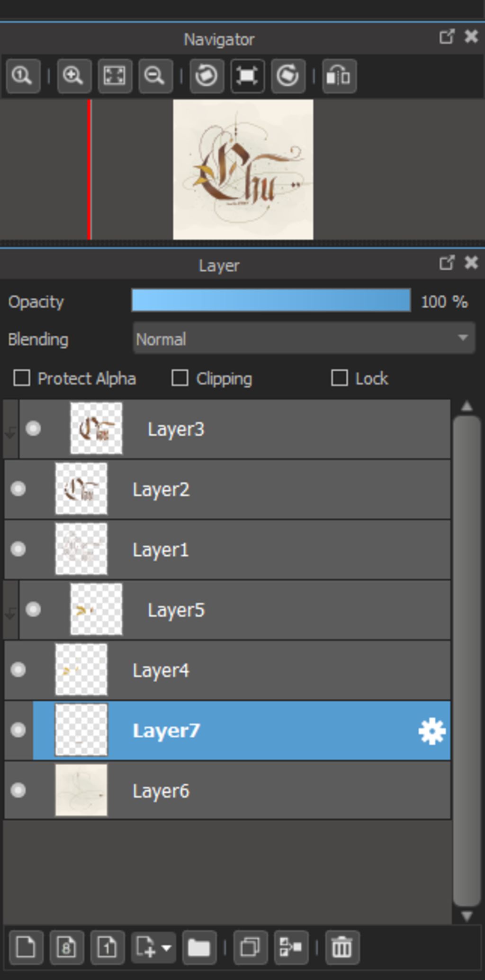Open Layer7 settings gear
Image resolution: width=485 pixels, height=980 pixels.
point(432,732)
